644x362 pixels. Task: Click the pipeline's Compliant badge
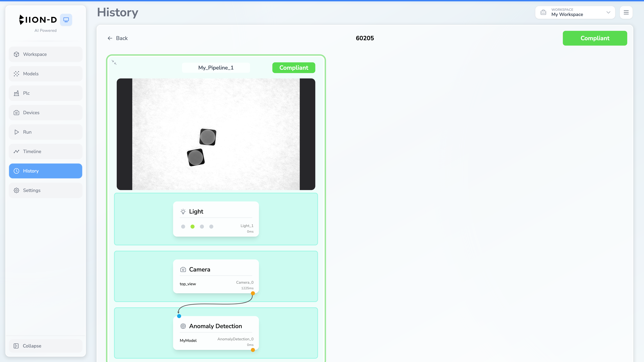pyautogui.click(x=294, y=68)
